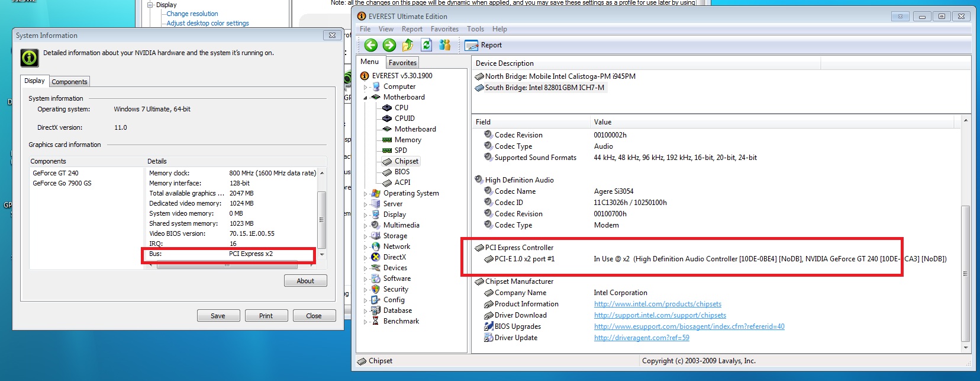Open the File menu in EVEREST

365,29
